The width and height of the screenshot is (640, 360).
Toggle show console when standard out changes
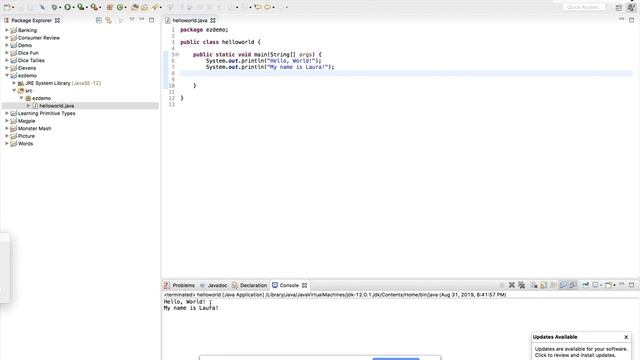coord(563,285)
